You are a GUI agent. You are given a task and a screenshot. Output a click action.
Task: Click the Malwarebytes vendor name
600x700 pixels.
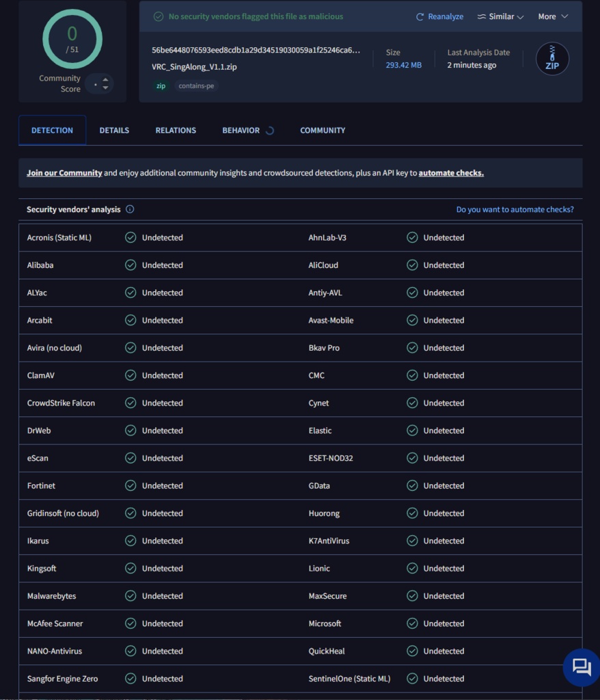(51, 596)
